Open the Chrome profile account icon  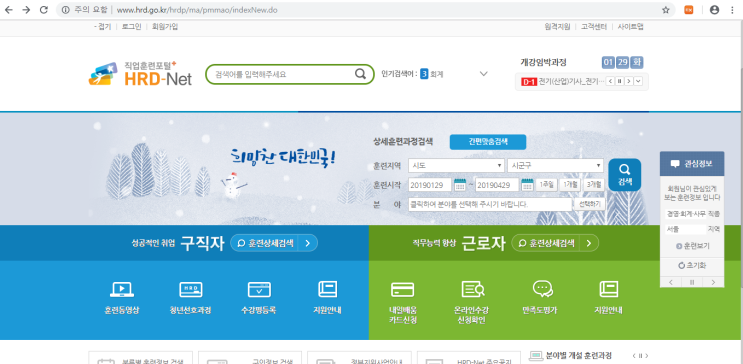click(714, 10)
